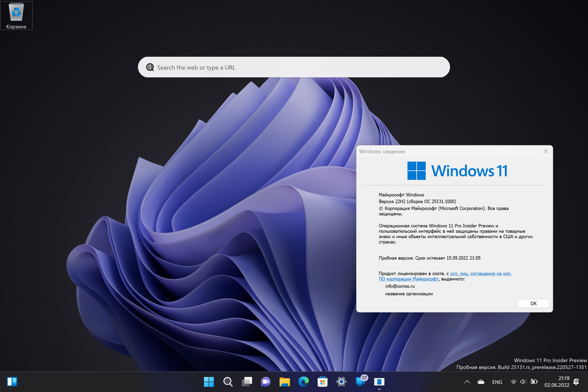
Task: Click 'Пробная версия. Срок истекает 15.09.2022' text
Action: (430, 258)
